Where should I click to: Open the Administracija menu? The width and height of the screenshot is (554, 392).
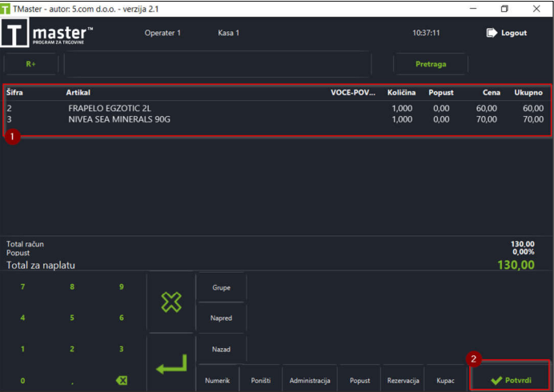click(x=310, y=380)
